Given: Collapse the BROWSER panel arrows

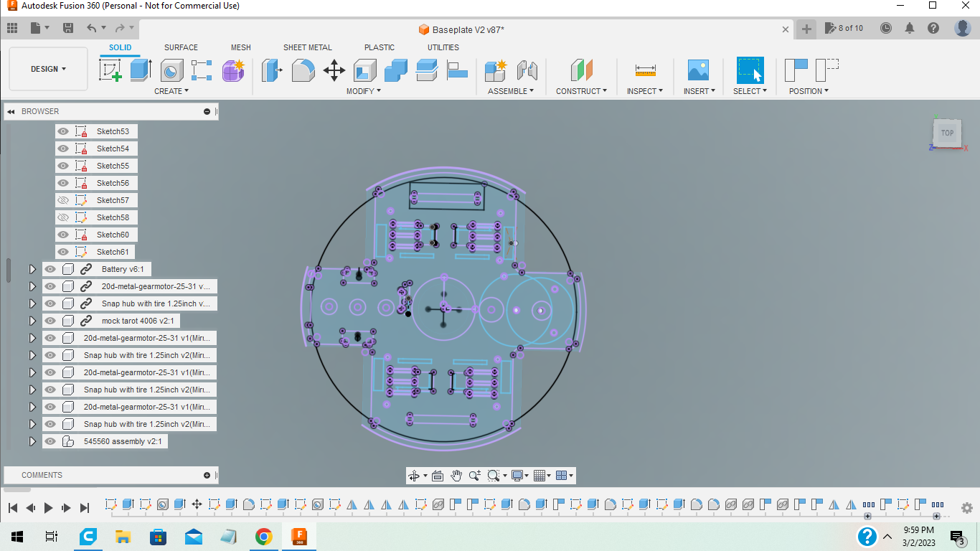Looking at the screenshot, I should coord(11,111).
